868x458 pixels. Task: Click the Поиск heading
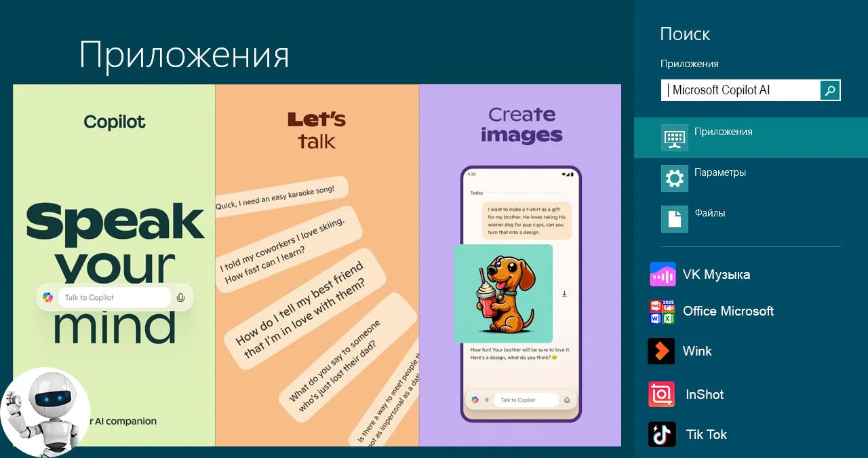[685, 34]
